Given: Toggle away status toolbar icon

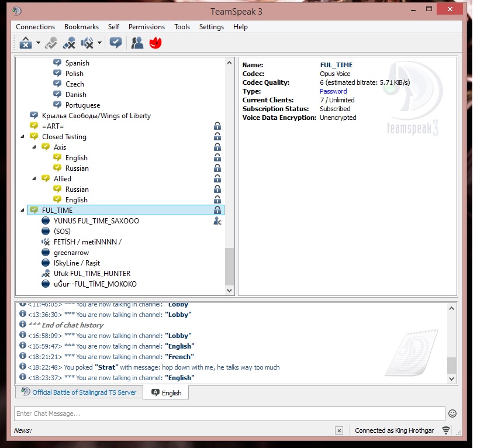Looking at the screenshot, I should tap(26, 43).
